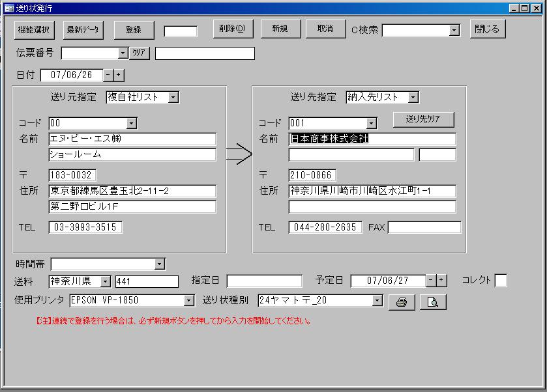Click the FAX input field
Screen dimensions: 547x392
coord(424,227)
